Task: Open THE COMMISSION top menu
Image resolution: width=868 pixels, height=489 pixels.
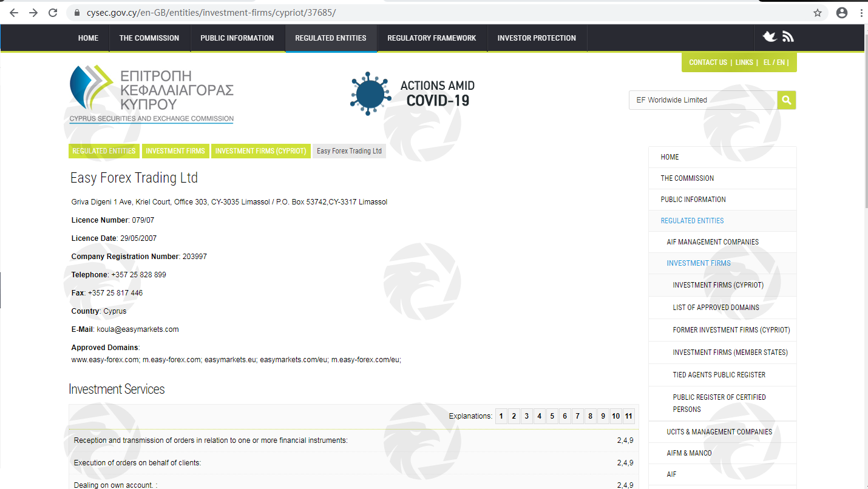Action: [149, 38]
